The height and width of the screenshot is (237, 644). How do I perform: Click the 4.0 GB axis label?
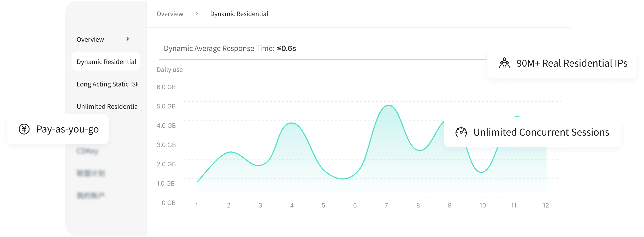point(166,126)
